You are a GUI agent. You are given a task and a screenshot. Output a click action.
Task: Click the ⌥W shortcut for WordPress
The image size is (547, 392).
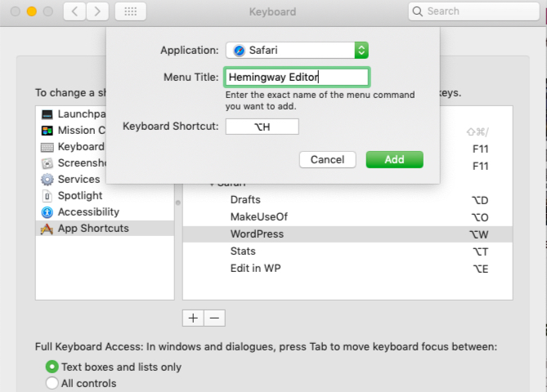479,234
